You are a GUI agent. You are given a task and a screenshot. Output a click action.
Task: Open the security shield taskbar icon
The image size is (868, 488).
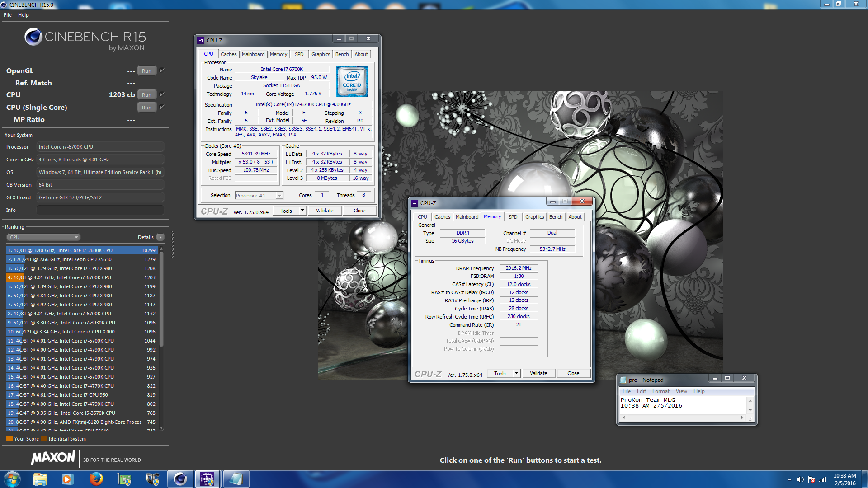click(x=152, y=479)
